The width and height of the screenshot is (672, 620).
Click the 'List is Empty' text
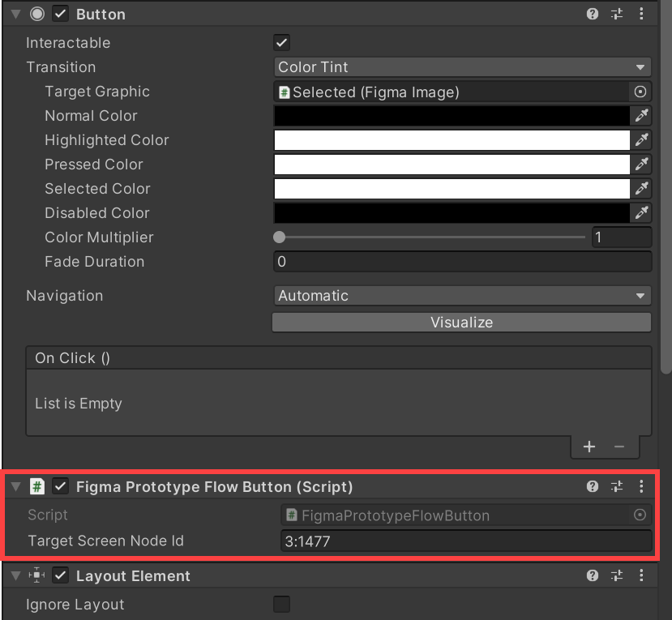click(x=79, y=404)
